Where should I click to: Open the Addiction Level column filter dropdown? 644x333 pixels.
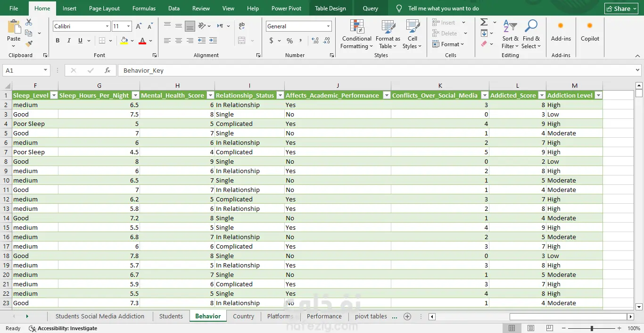(598, 95)
